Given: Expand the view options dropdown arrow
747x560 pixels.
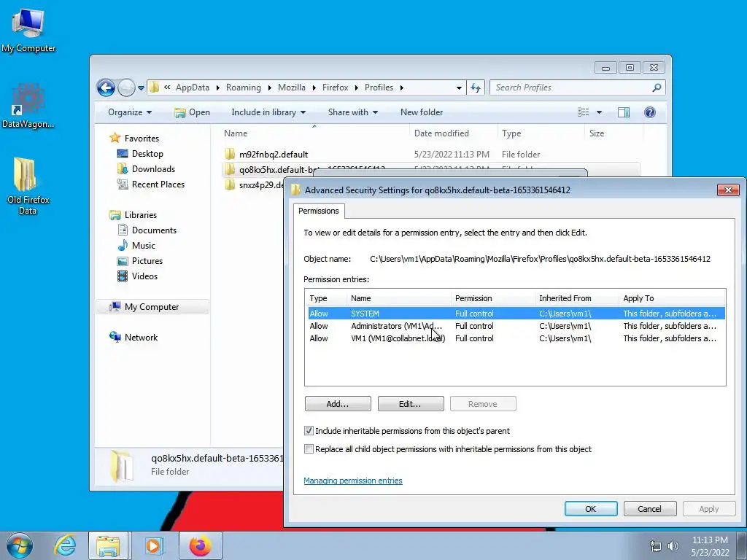Looking at the screenshot, I should (600, 112).
